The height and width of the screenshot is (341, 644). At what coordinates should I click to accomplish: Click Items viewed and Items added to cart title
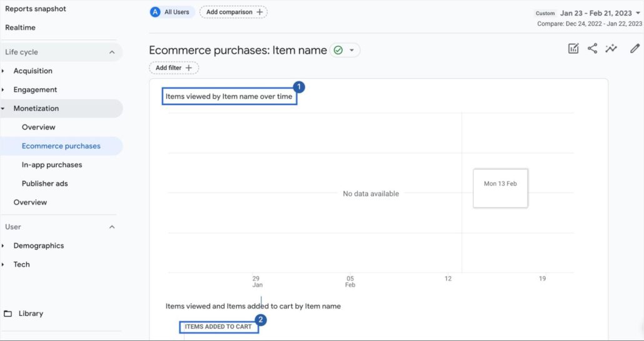click(253, 306)
